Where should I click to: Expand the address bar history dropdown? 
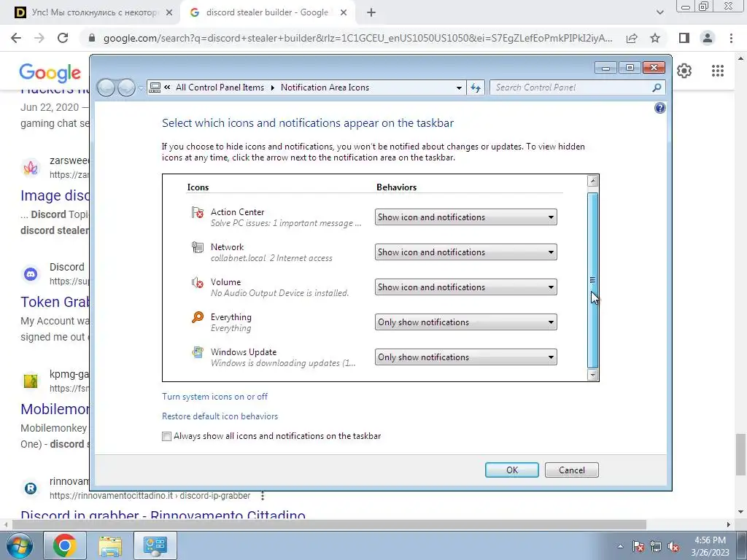(459, 87)
